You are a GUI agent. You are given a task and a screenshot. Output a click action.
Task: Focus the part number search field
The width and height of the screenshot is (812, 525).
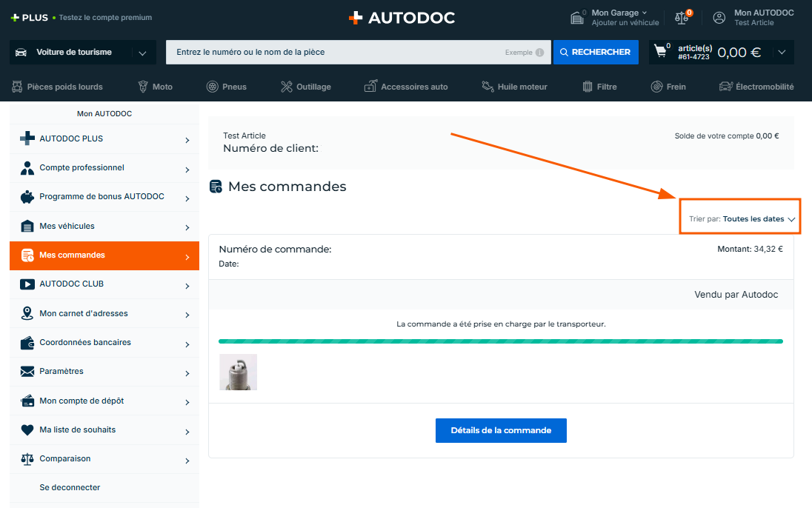point(333,53)
